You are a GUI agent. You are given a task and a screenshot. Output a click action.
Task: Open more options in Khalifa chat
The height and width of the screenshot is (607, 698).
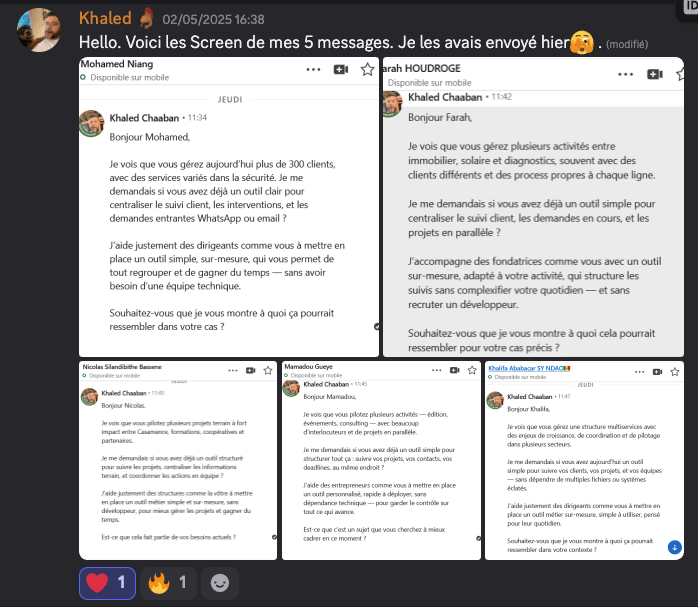tap(640, 372)
